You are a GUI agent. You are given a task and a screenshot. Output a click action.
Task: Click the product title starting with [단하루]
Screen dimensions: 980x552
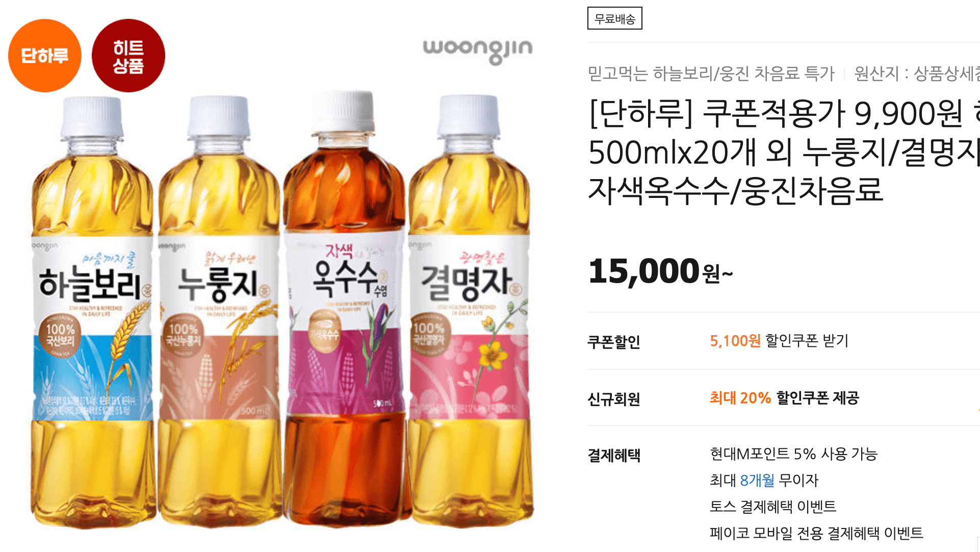click(x=784, y=152)
